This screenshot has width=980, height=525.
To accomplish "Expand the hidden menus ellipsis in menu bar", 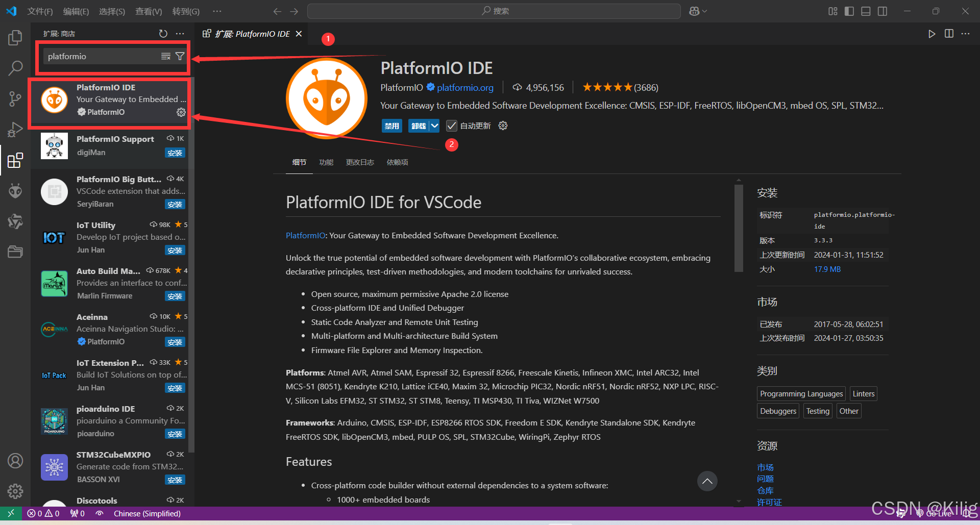I will pyautogui.click(x=217, y=11).
